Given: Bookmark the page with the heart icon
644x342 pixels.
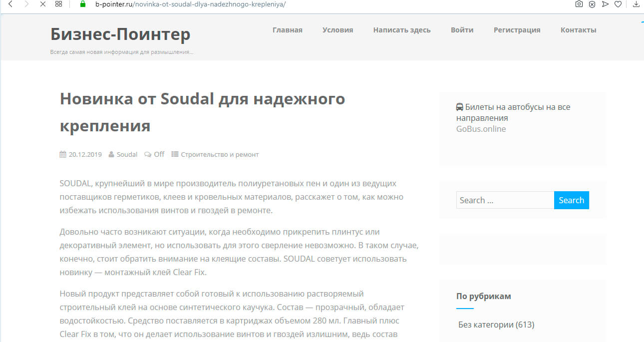Looking at the screenshot, I should (x=618, y=4).
